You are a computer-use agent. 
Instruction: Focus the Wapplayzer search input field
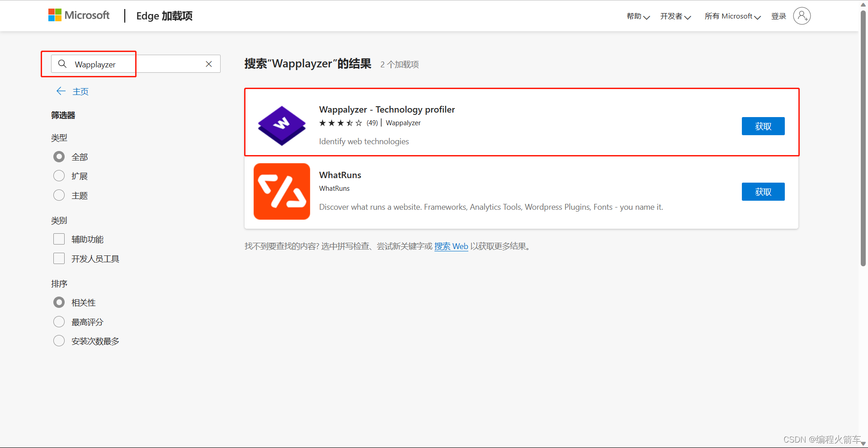(136, 64)
